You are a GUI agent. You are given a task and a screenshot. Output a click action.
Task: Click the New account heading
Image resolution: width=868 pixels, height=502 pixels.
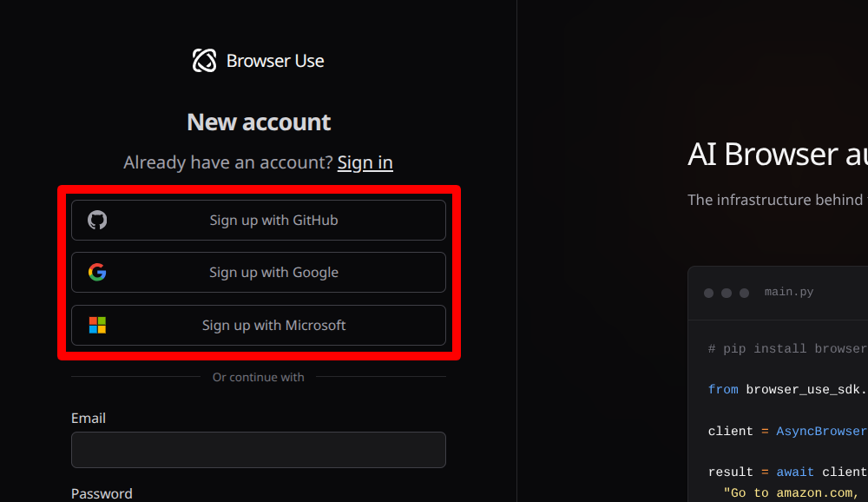259,122
